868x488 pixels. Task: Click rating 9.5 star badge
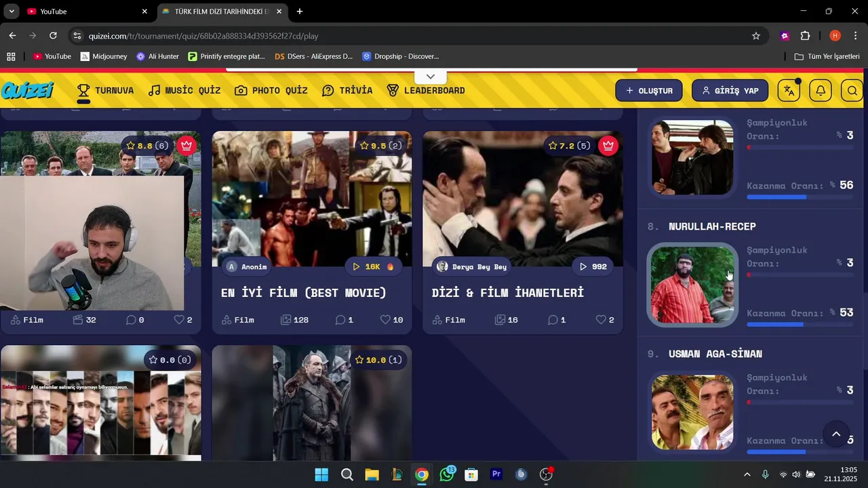(x=380, y=146)
